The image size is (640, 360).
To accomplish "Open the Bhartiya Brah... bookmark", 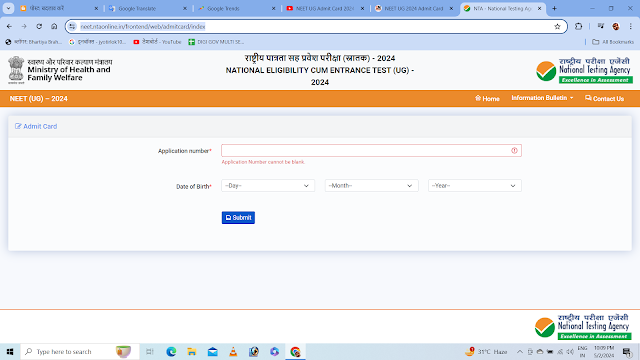I will [x=33, y=42].
